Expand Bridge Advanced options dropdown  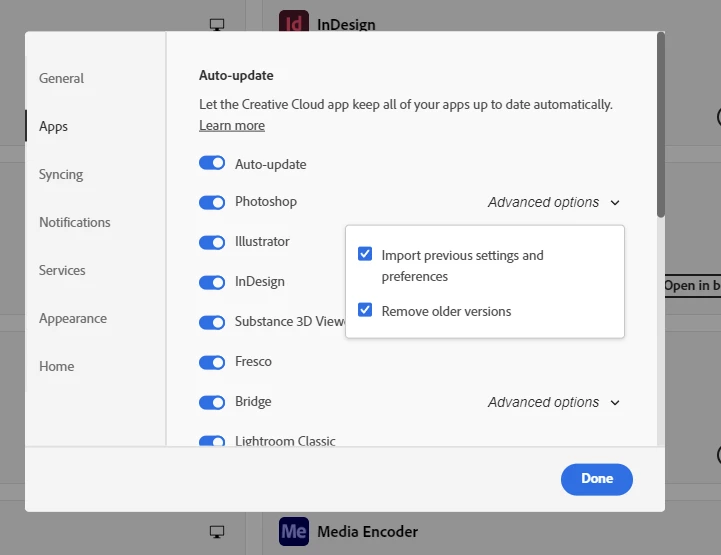coord(554,402)
